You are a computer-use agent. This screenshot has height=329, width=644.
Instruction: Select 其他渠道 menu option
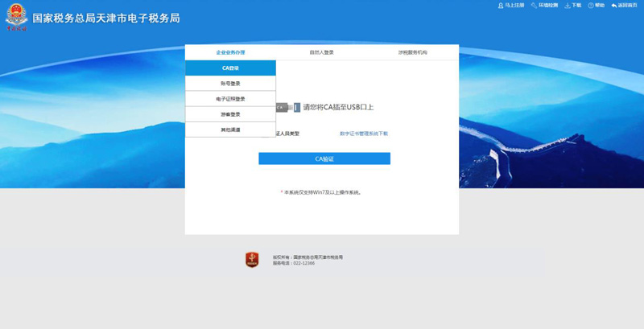(230, 130)
